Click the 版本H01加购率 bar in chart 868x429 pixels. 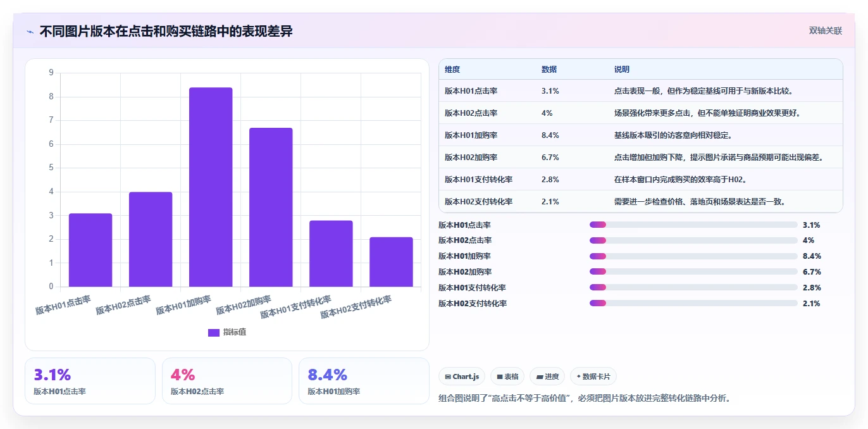211,187
